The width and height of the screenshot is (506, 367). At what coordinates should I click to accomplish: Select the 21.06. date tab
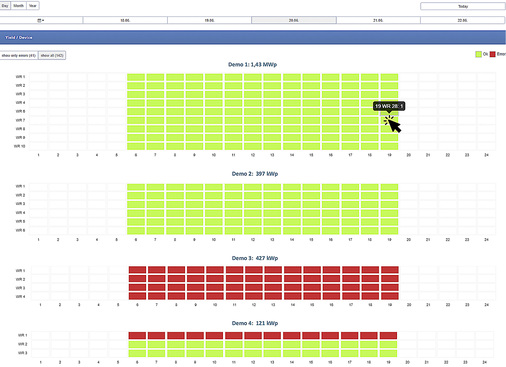pyautogui.click(x=378, y=20)
